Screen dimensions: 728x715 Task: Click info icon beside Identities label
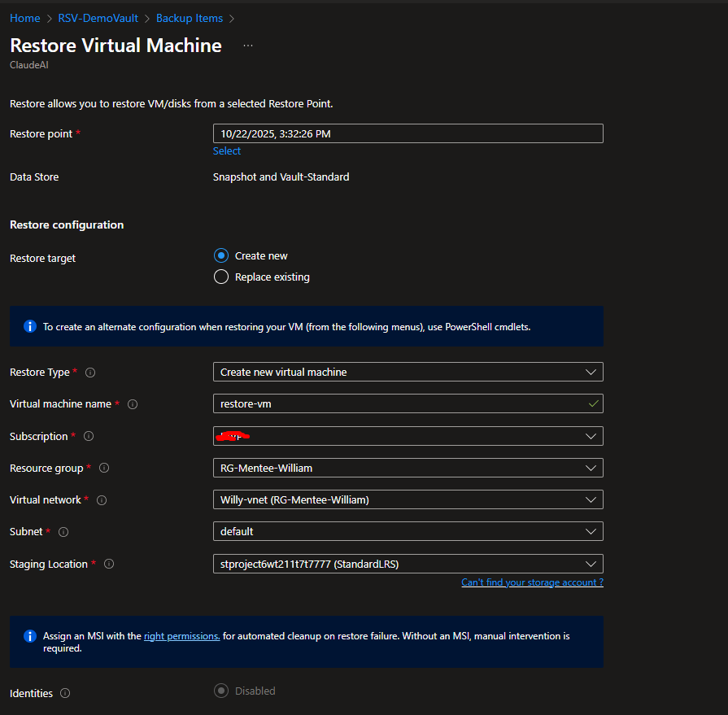(x=65, y=694)
